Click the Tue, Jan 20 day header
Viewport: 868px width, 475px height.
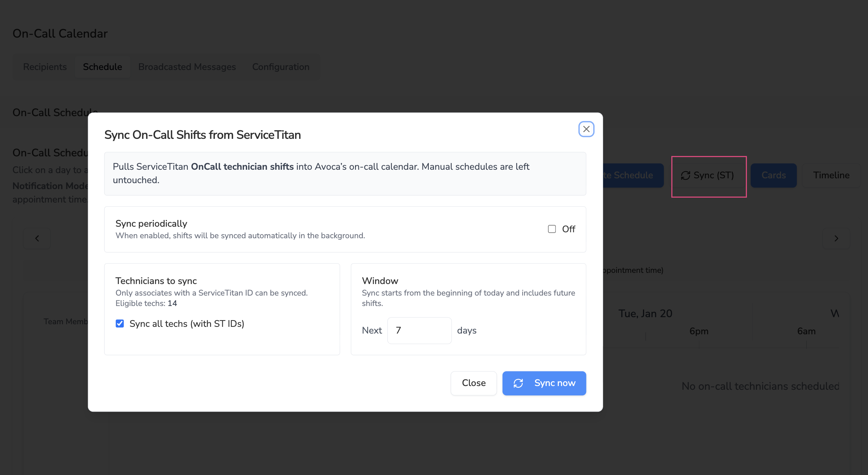click(x=645, y=313)
